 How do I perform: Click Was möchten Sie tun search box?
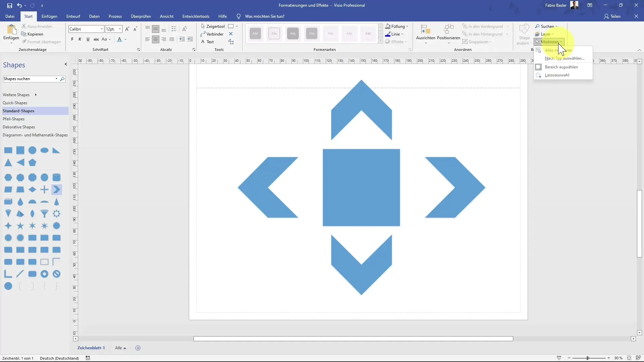point(265,16)
